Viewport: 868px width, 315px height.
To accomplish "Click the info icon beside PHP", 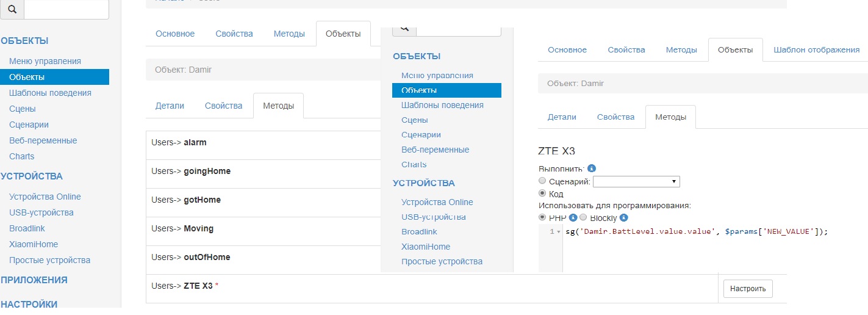I will [573, 217].
